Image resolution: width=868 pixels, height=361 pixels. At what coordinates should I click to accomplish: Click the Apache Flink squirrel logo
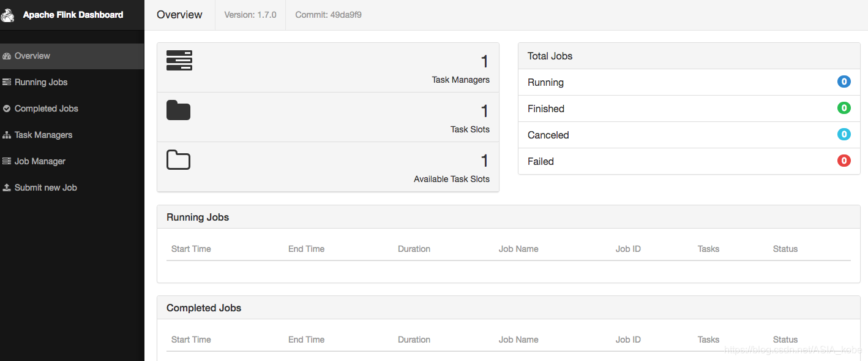click(x=8, y=15)
